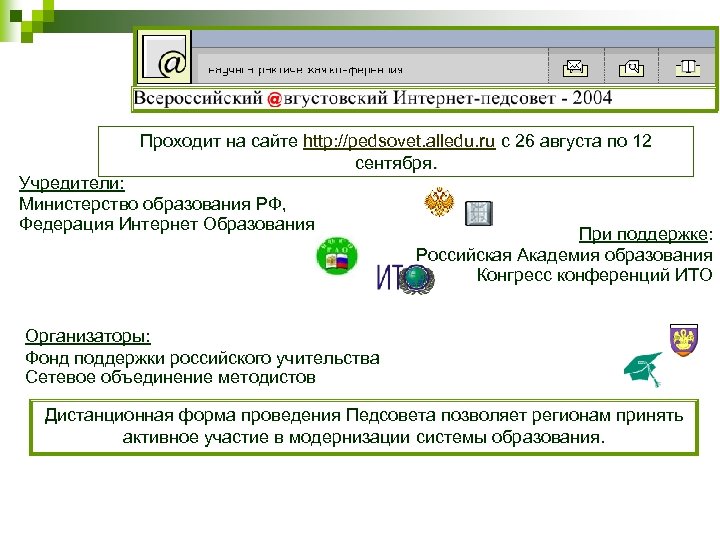Click Федерация Интернет Образования text

(167, 224)
